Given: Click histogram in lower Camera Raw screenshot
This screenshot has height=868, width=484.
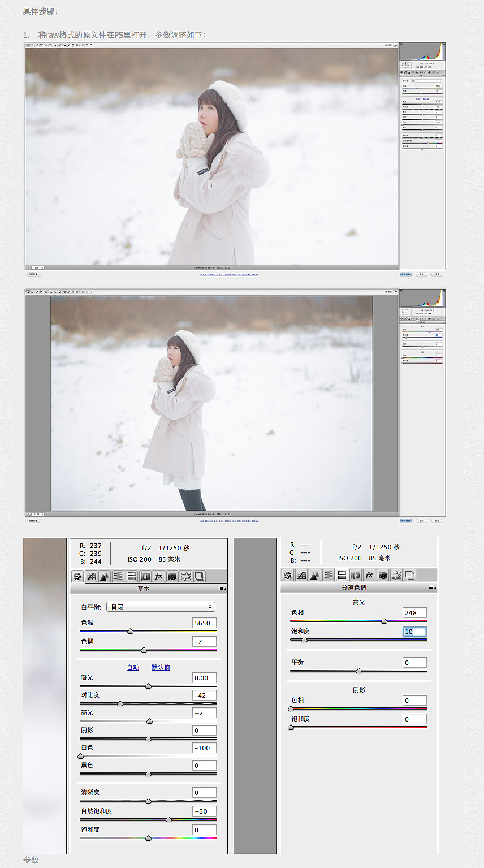Looking at the screenshot, I should pyautogui.click(x=422, y=299).
